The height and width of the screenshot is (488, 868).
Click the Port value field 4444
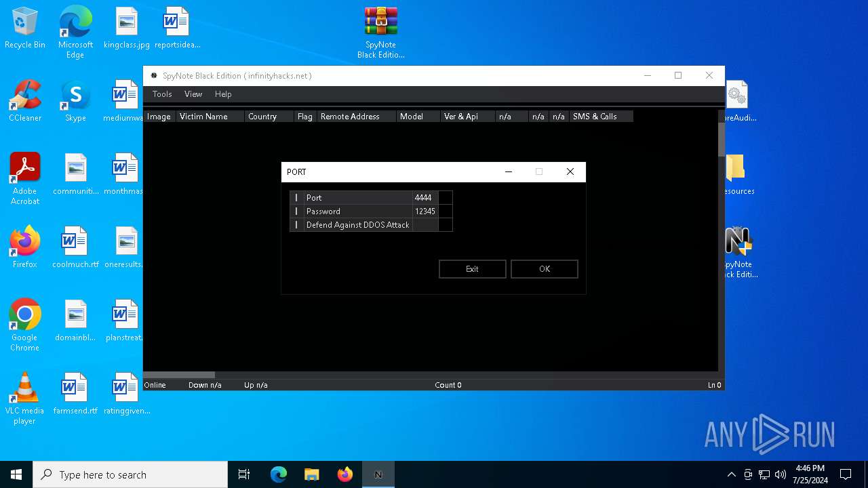pos(425,198)
